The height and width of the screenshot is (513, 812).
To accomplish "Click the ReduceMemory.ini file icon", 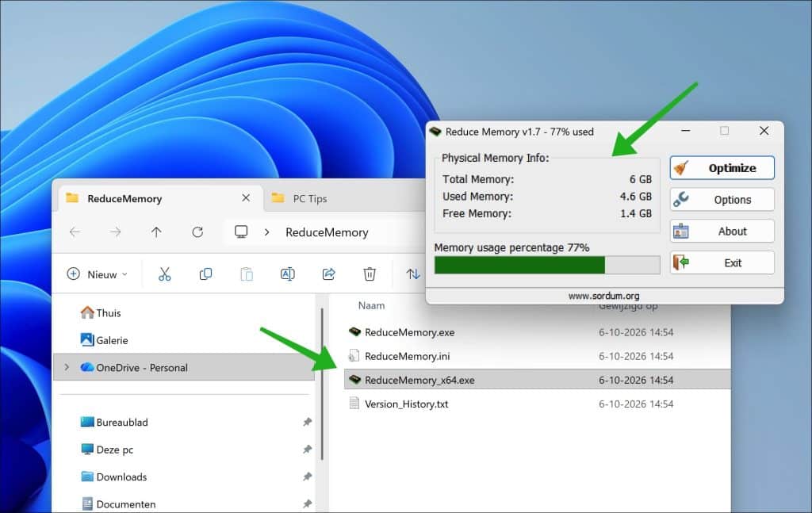I will tap(354, 356).
